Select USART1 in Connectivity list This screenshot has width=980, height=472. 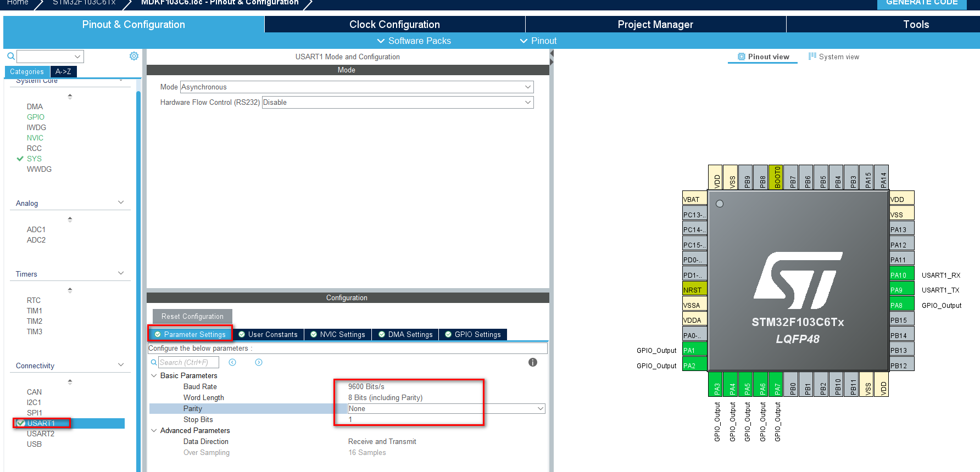click(41, 423)
